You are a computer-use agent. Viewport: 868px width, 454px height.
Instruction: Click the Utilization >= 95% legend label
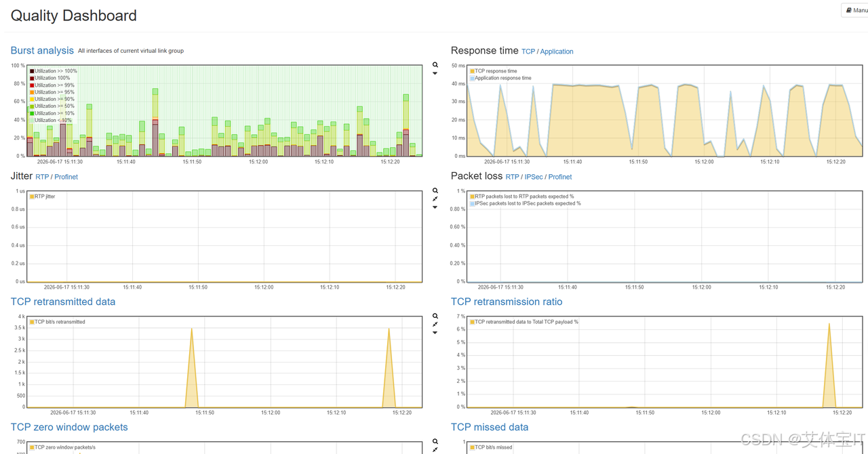54,92
